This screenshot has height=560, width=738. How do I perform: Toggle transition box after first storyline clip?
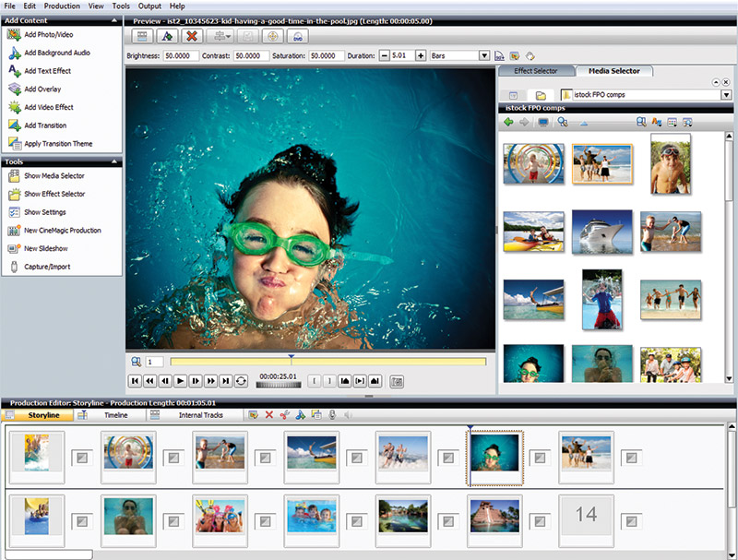click(x=82, y=458)
